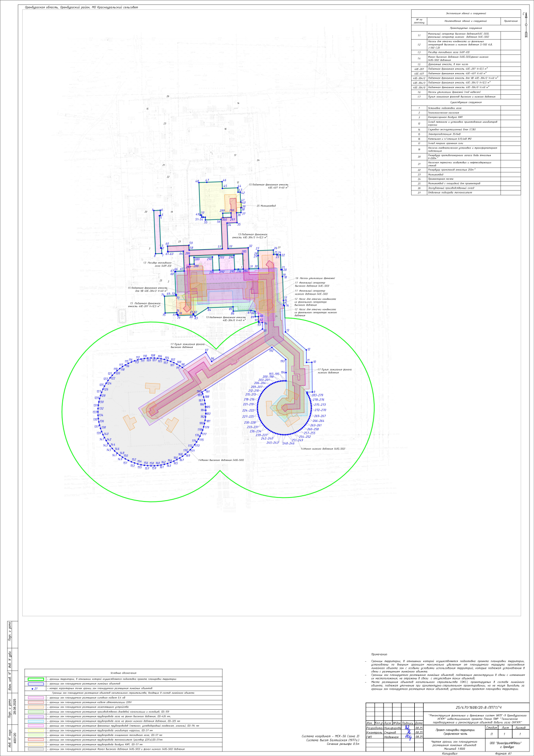
Task: Click the blue linear object zone legend swatch
Action: pos(36,684)
